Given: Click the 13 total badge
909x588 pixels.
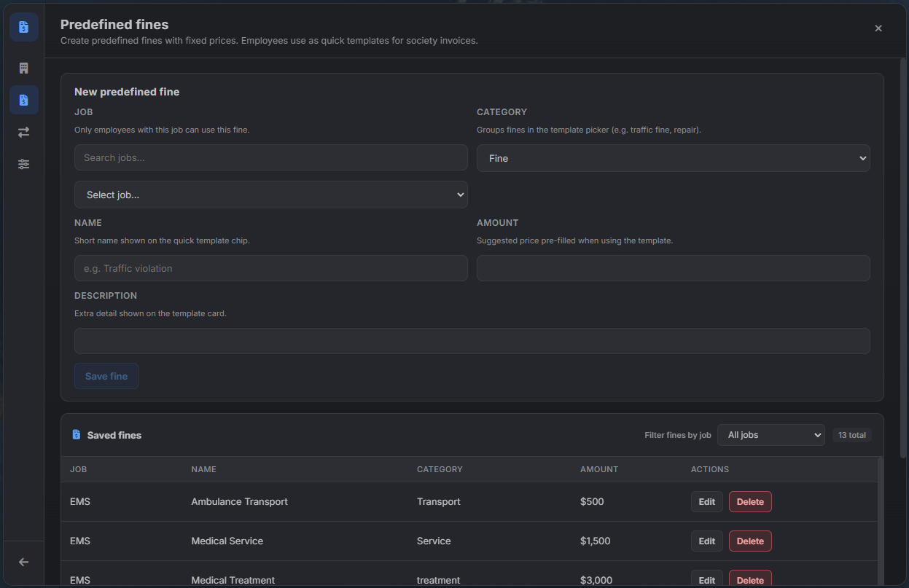Looking at the screenshot, I should [852, 435].
